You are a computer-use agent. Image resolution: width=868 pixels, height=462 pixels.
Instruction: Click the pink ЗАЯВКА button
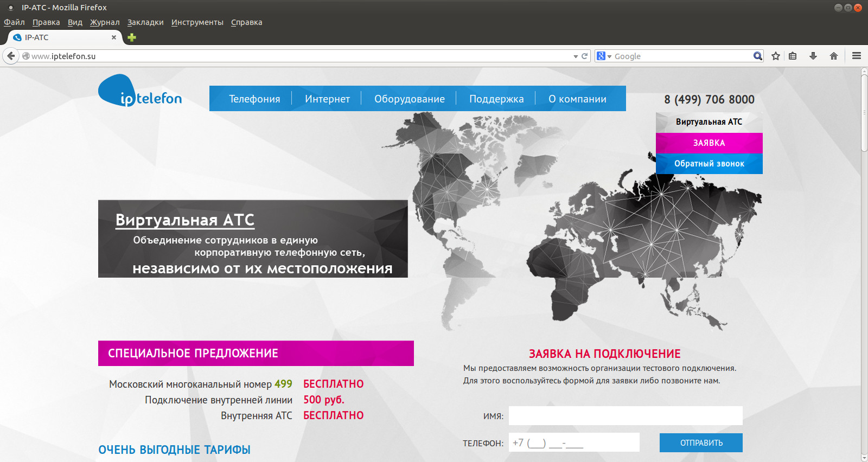click(x=709, y=143)
